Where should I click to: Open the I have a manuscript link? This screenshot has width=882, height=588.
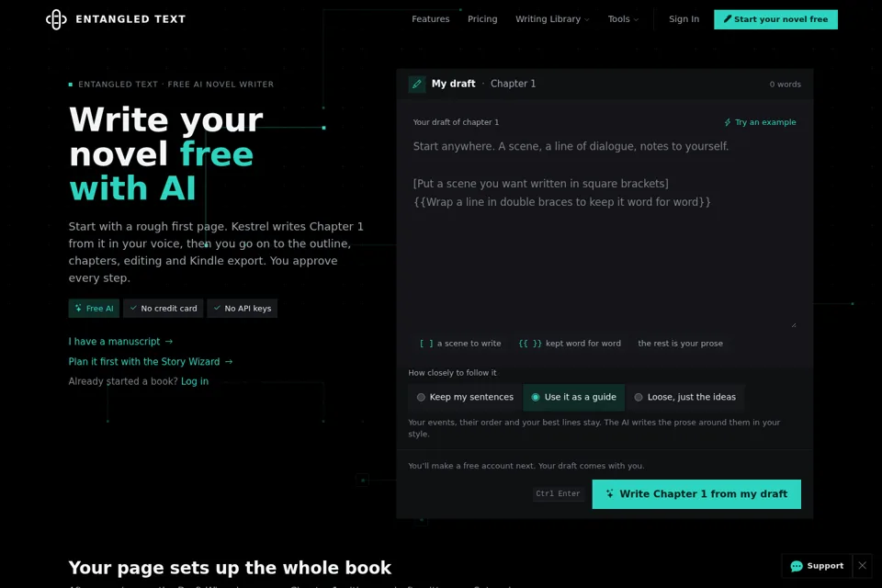tap(120, 342)
